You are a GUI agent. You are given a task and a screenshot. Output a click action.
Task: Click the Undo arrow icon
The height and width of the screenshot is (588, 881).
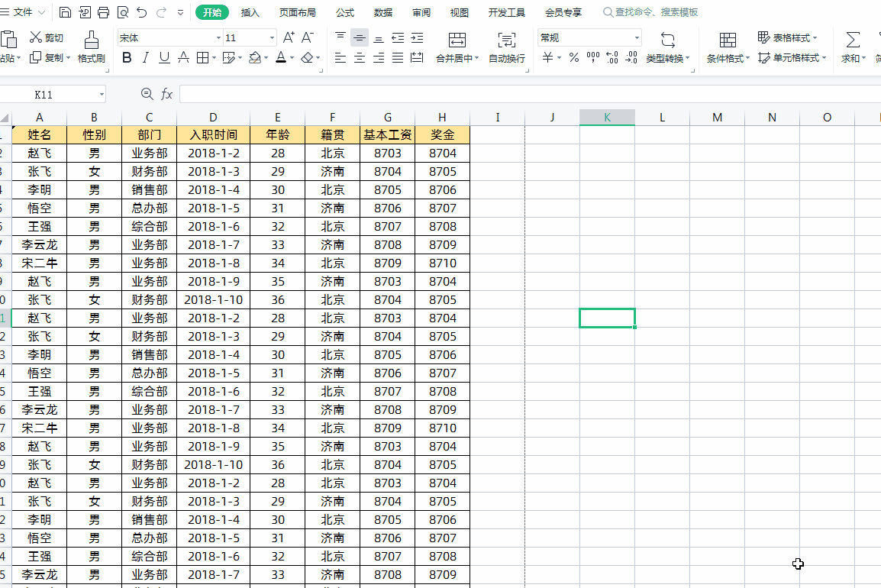click(x=141, y=12)
